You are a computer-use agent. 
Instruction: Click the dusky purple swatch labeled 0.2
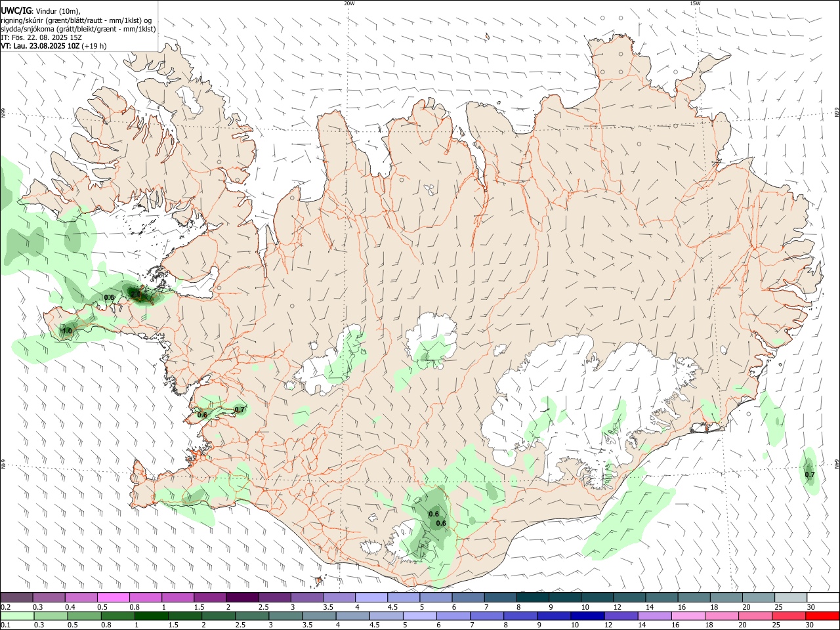pos(17,598)
